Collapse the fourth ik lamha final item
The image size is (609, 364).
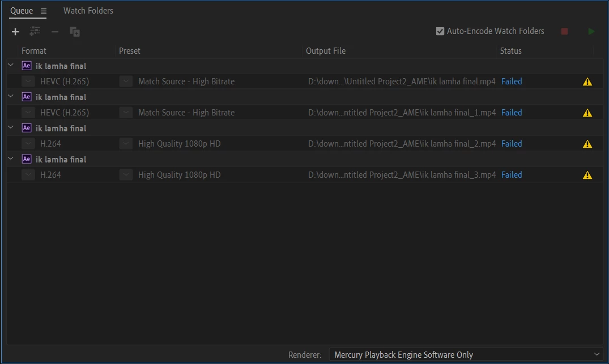pyautogui.click(x=11, y=159)
